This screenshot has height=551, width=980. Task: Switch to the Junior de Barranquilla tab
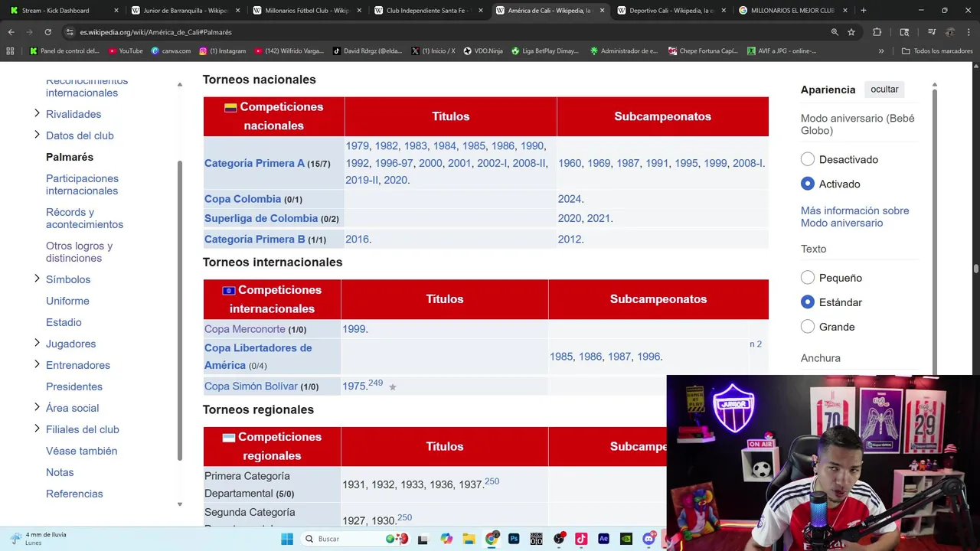(185, 10)
